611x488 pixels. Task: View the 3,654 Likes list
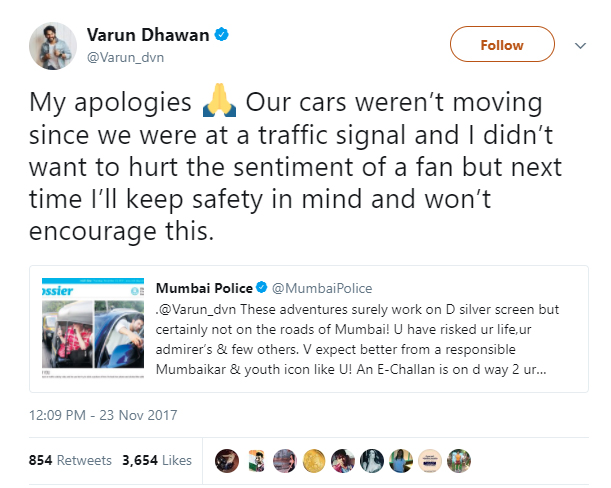(157, 460)
